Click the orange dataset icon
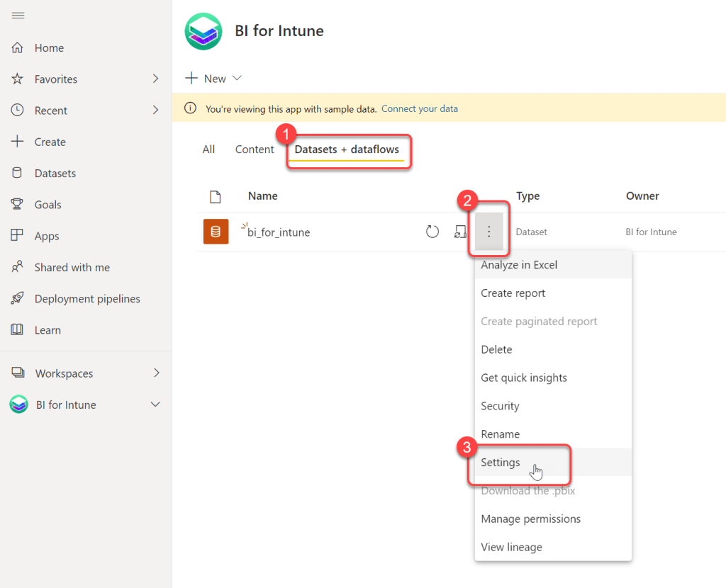Image resolution: width=726 pixels, height=588 pixels. click(216, 232)
